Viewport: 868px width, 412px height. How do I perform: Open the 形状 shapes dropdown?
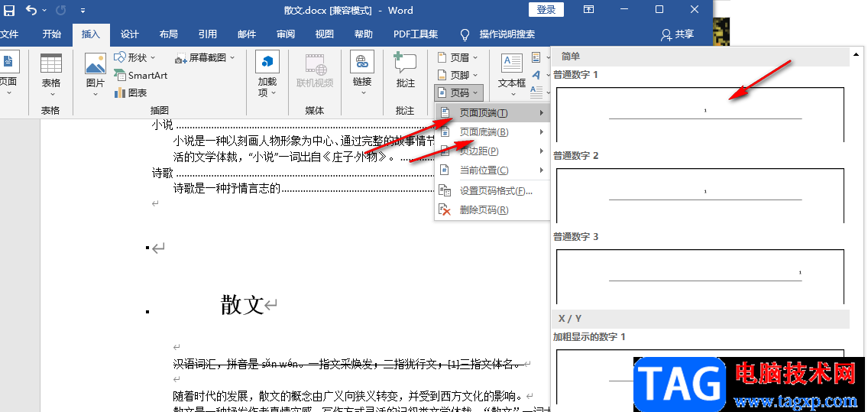pos(135,57)
